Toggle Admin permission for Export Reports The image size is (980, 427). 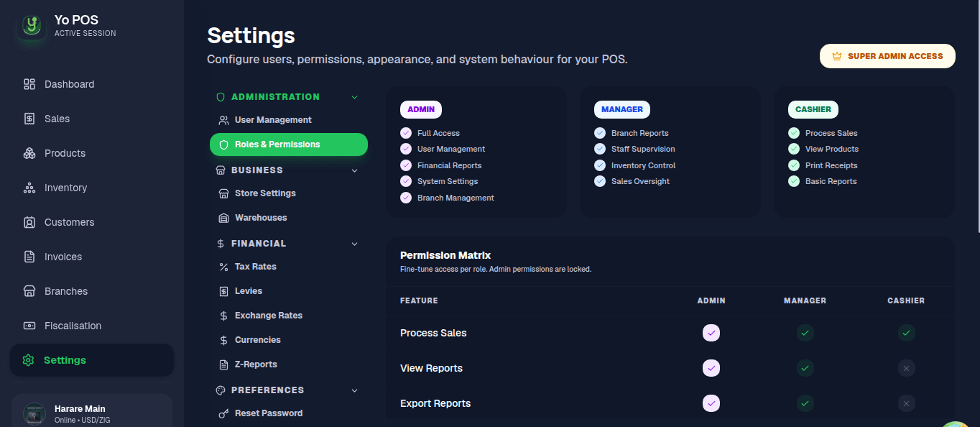click(x=711, y=403)
